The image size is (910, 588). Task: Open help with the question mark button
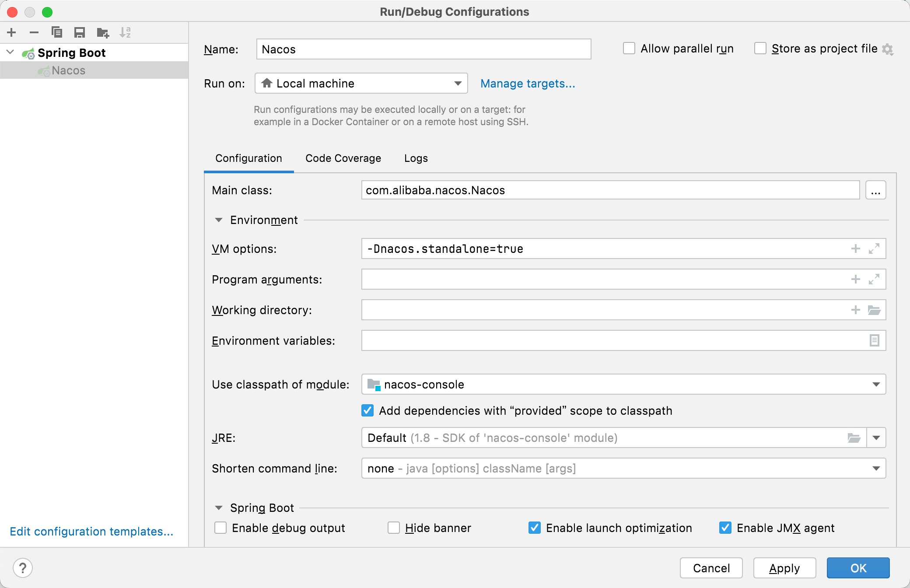[23, 568]
